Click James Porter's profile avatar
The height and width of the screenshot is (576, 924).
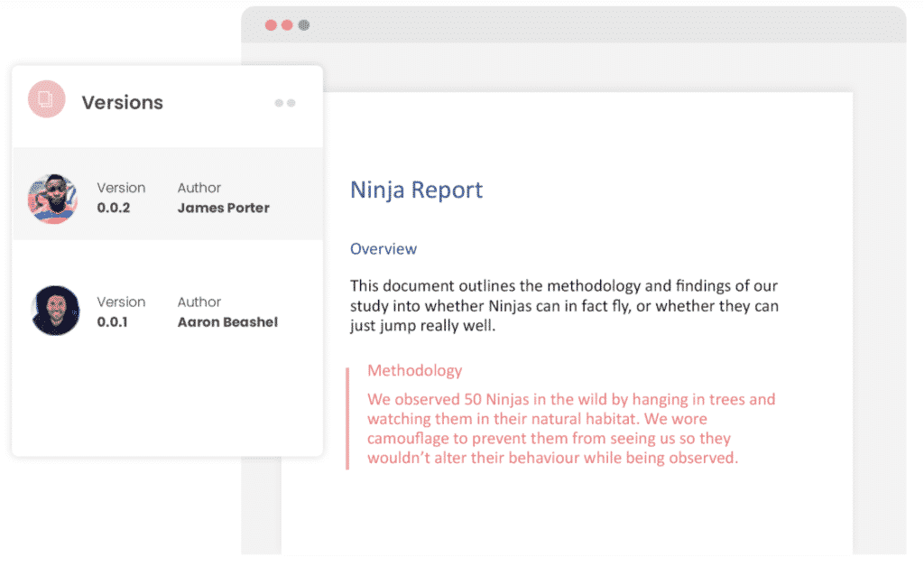point(53,199)
